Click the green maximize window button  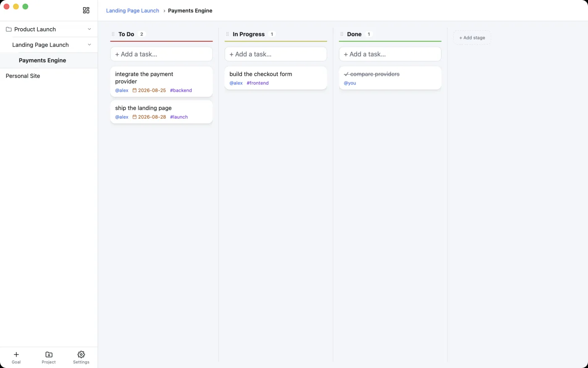[x=25, y=6]
